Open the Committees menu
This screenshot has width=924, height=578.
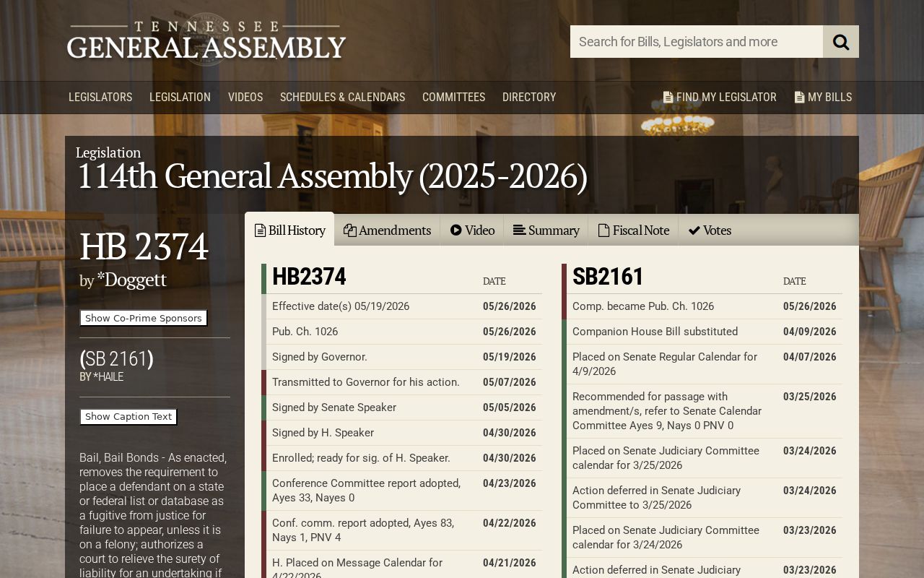[453, 97]
